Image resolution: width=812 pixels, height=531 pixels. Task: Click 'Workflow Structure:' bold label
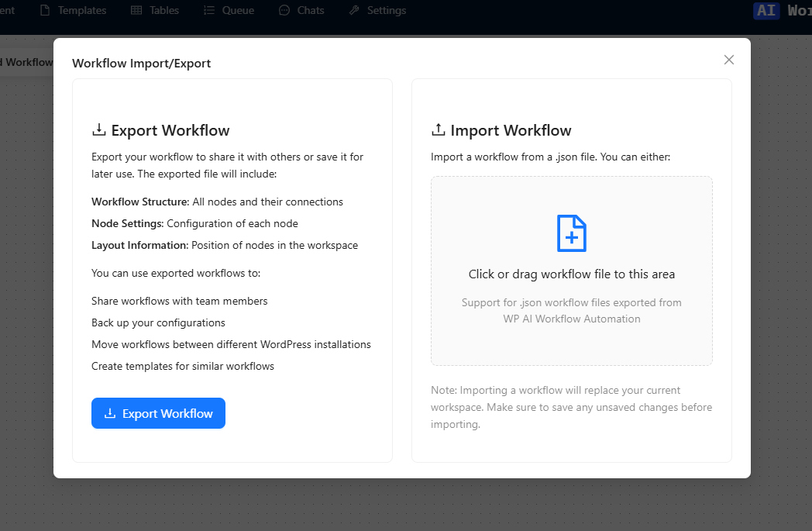(140, 202)
